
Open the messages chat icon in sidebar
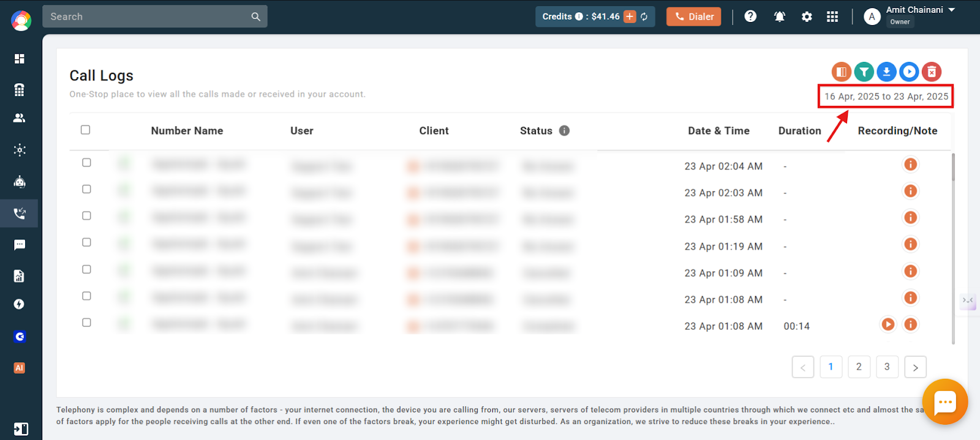coord(20,245)
